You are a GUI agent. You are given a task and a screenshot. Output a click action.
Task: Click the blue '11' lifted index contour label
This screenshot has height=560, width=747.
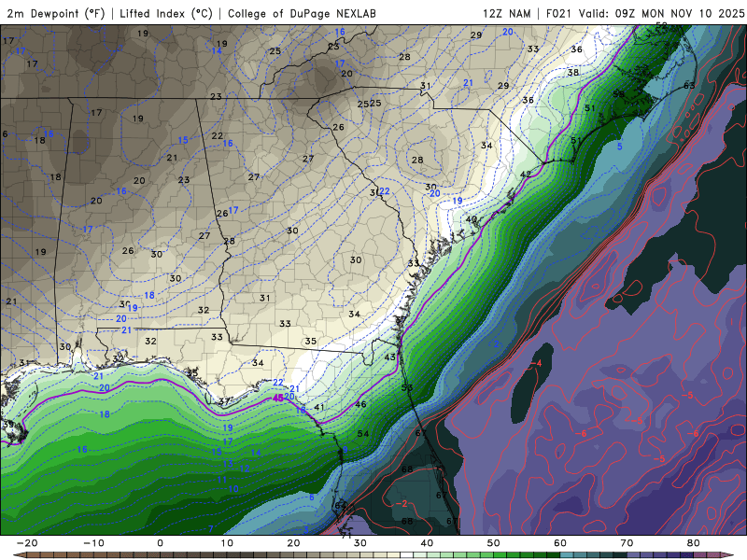[x=222, y=480]
